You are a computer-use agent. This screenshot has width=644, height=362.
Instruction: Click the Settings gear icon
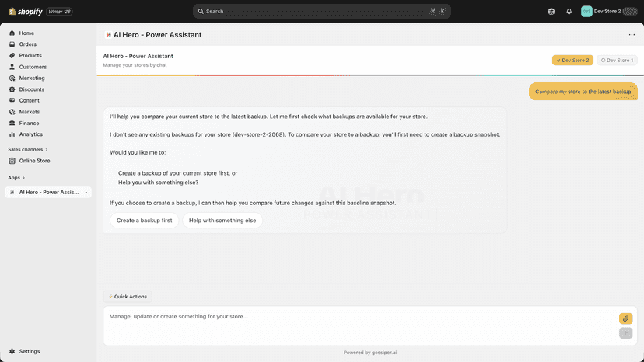coord(12,351)
